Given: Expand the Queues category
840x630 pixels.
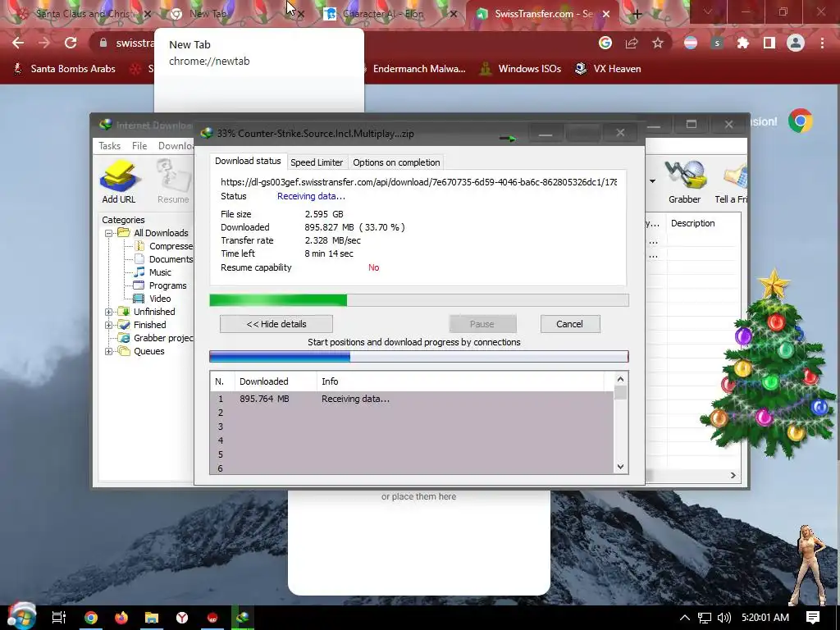Looking at the screenshot, I should (109, 351).
